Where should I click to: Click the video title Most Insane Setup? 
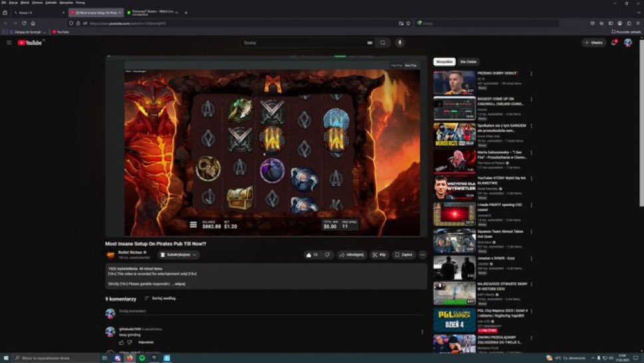pyautogui.click(x=156, y=244)
